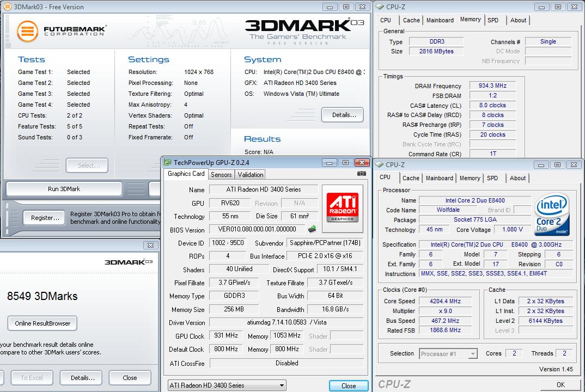Close the 3DMark score dialog X
585x392 pixels.
(x=151, y=245)
